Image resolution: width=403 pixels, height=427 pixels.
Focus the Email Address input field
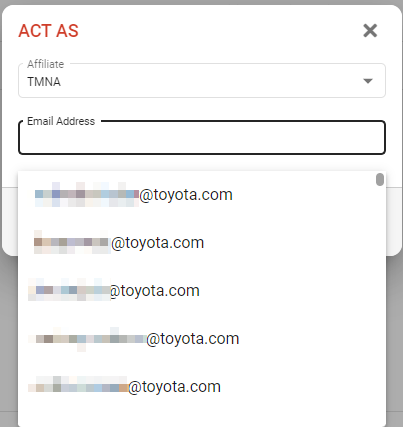(202, 138)
